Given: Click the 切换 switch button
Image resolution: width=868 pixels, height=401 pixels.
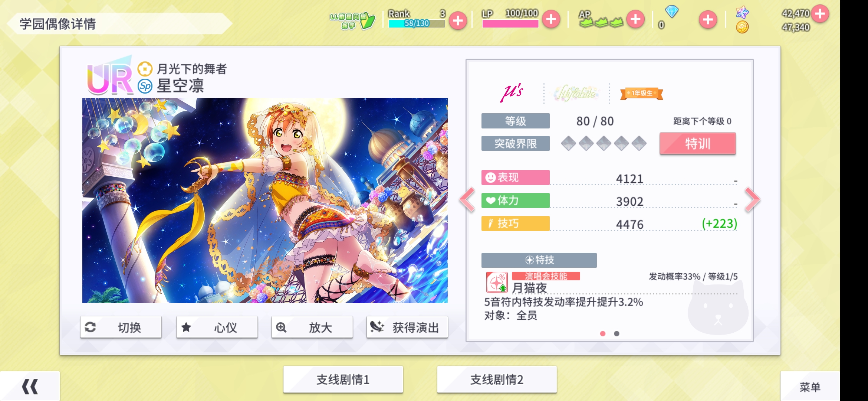Looking at the screenshot, I should click(121, 327).
